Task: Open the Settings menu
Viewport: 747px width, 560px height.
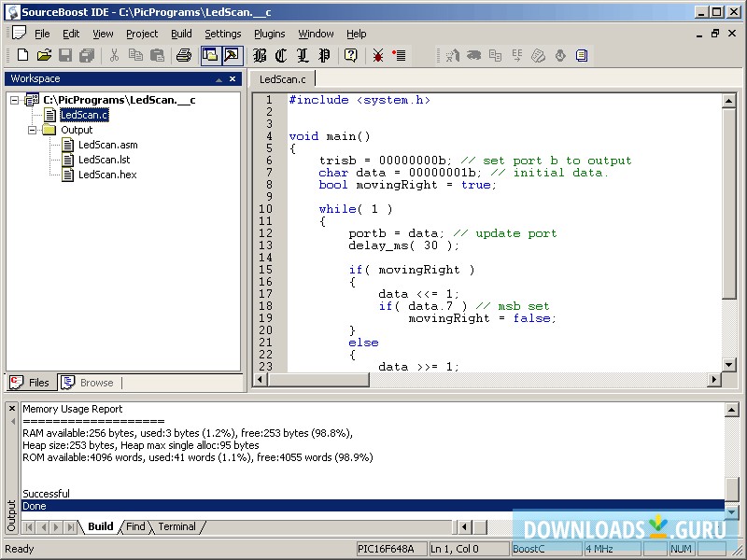Action: [222, 34]
